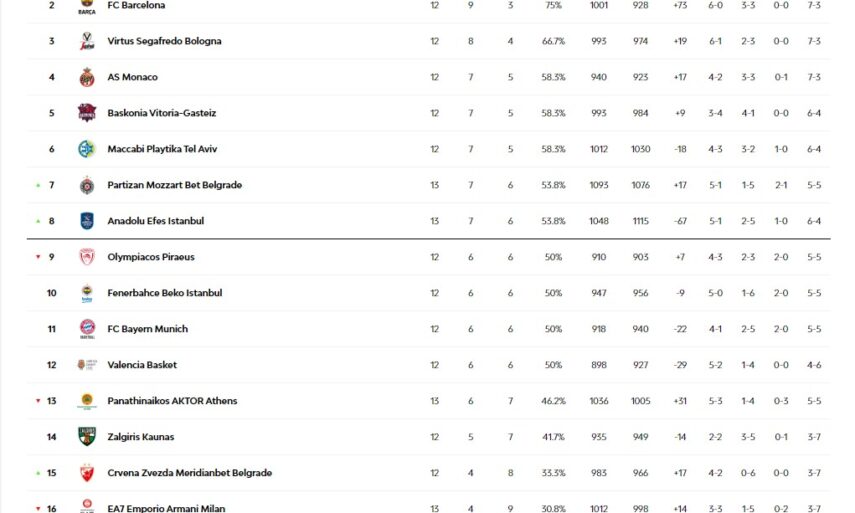Image resolution: width=855 pixels, height=513 pixels.
Task: Click the Fenerbahce Beko Istanbul logo
Action: (x=87, y=293)
